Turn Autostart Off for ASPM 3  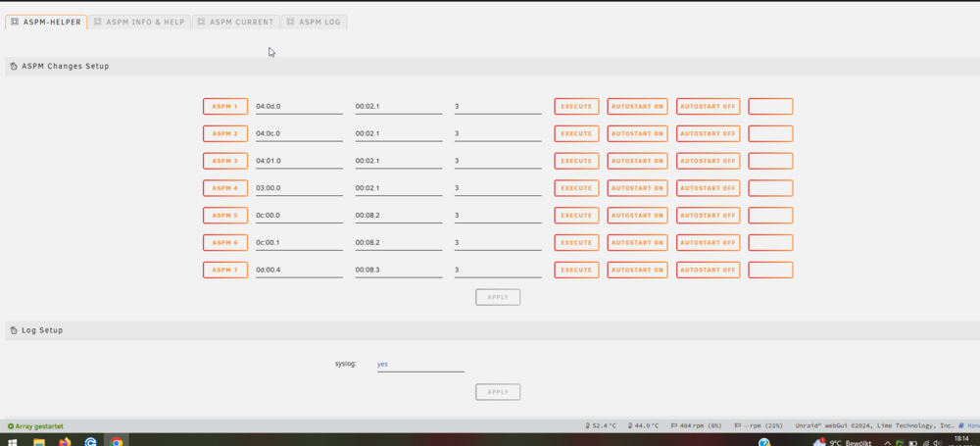(x=709, y=161)
